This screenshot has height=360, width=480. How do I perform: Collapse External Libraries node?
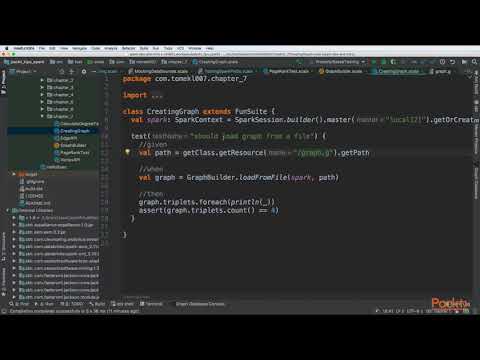pos(8,210)
